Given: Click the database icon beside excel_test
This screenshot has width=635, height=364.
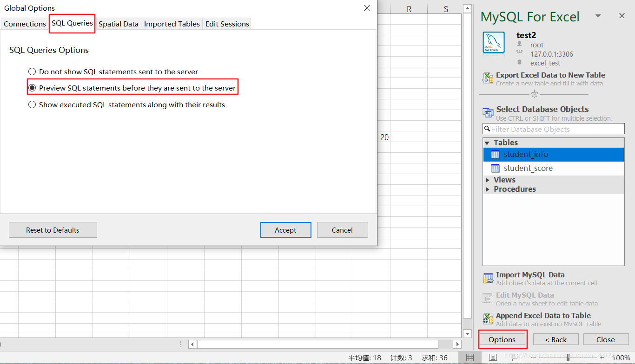Looking at the screenshot, I should (x=519, y=62).
